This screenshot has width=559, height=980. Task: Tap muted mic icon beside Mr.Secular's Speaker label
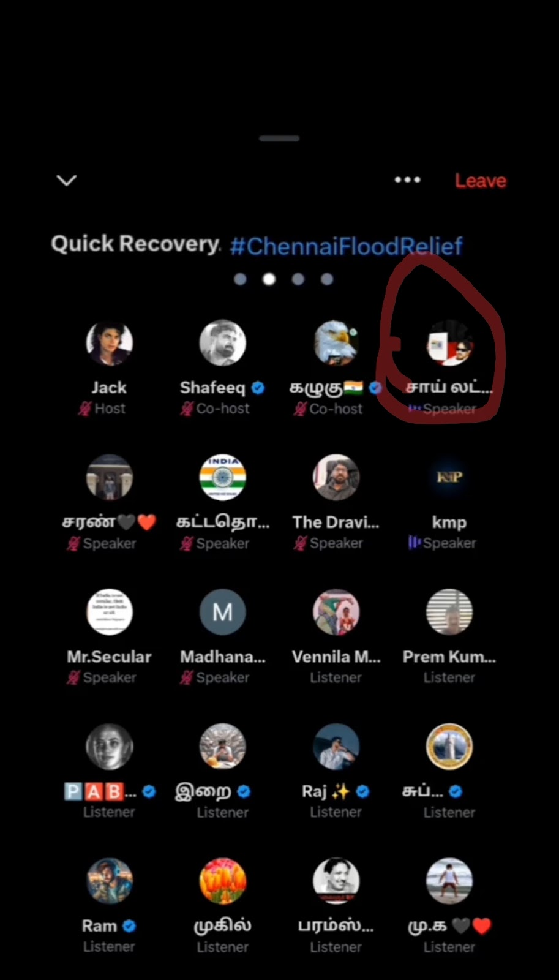(73, 677)
